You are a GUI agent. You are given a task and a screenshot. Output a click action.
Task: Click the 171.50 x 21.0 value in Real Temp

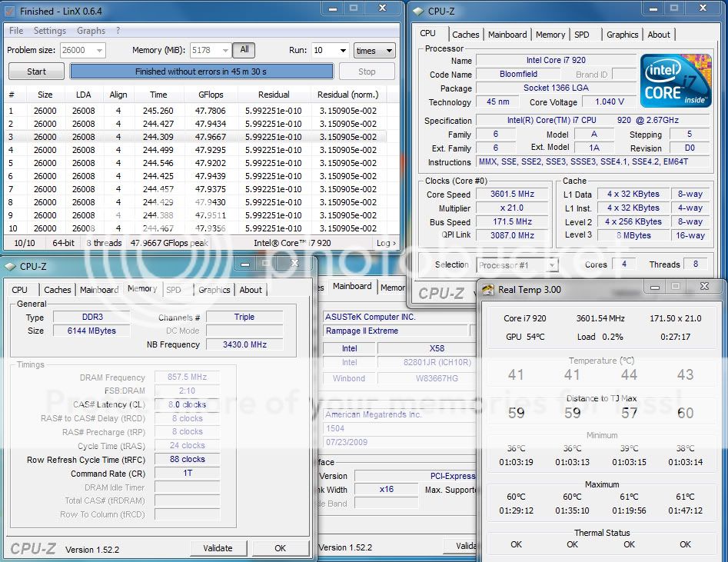[676, 318]
